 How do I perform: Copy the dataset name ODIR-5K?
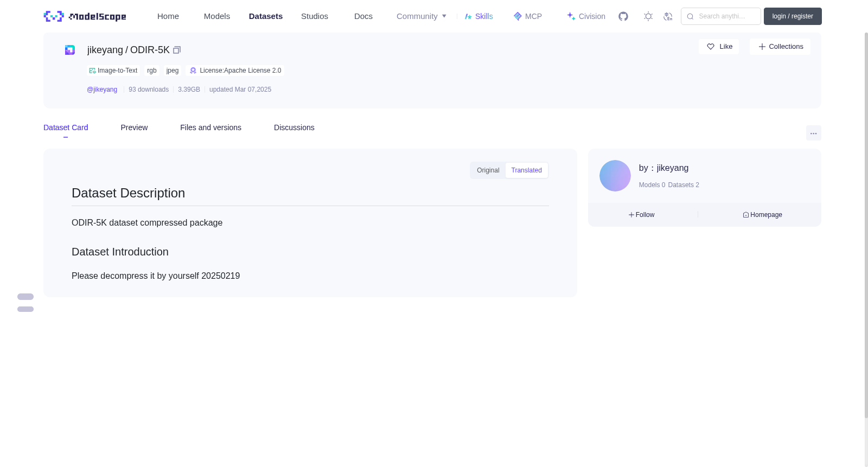[x=177, y=50]
